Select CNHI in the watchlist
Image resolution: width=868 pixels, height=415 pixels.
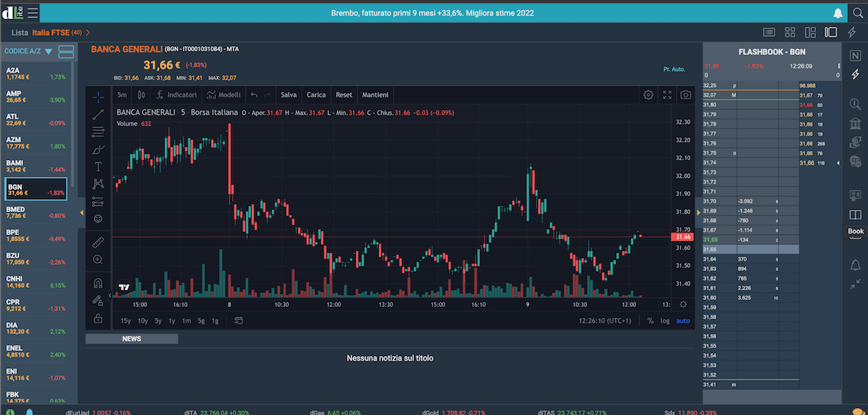pos(36,282)
